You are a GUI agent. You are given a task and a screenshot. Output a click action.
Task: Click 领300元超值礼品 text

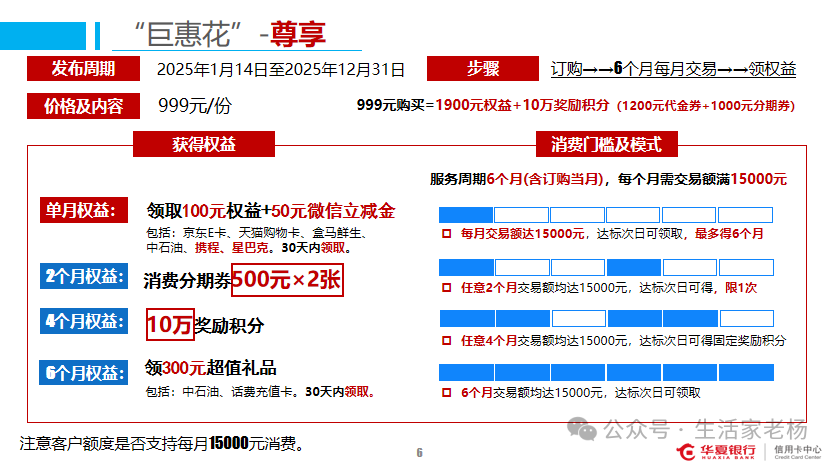[x=211, y=368]
